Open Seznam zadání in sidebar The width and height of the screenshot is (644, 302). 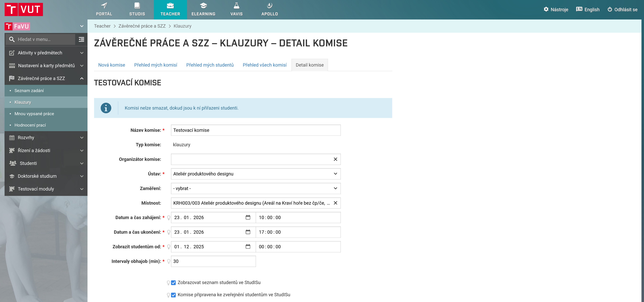click(46, 91)
